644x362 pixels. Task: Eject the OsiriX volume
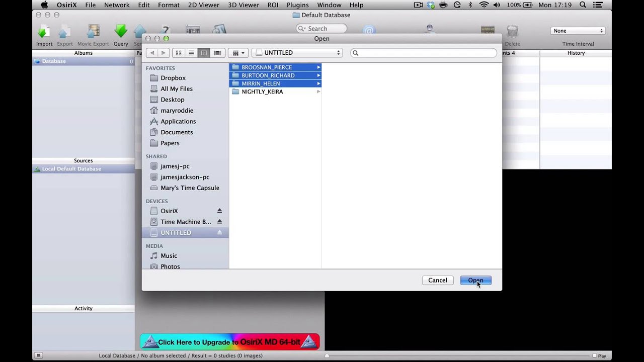[219, 211]
